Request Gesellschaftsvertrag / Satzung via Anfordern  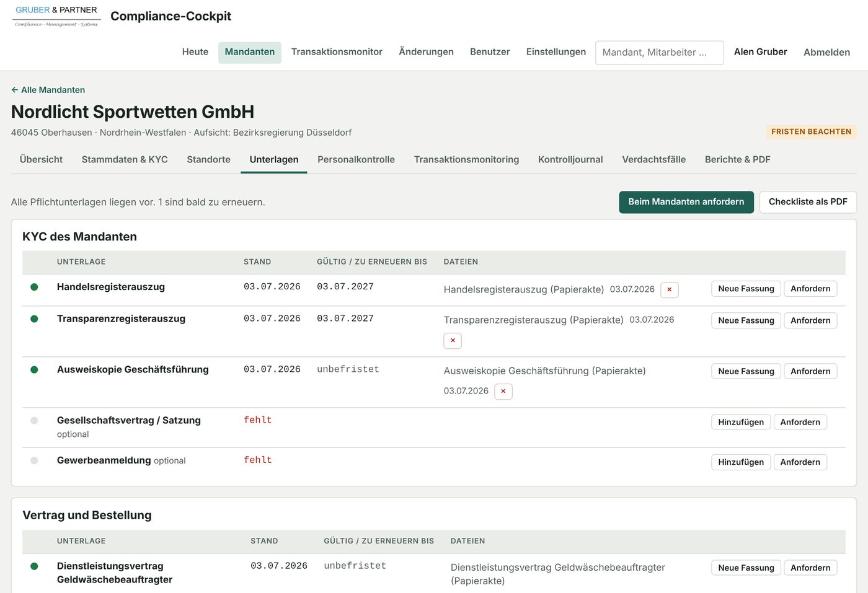[800, 422]
